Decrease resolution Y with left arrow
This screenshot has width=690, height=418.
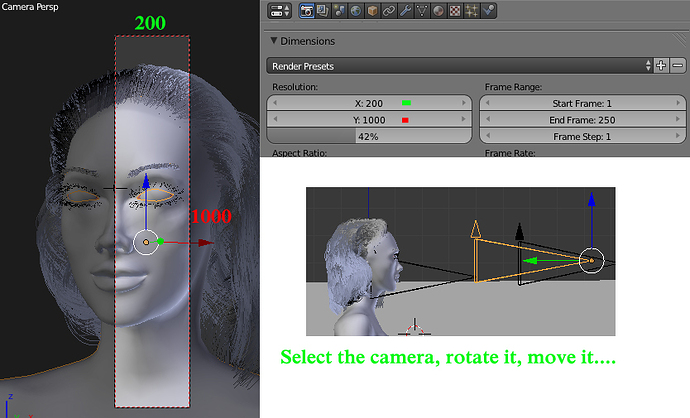coord(275,119)
